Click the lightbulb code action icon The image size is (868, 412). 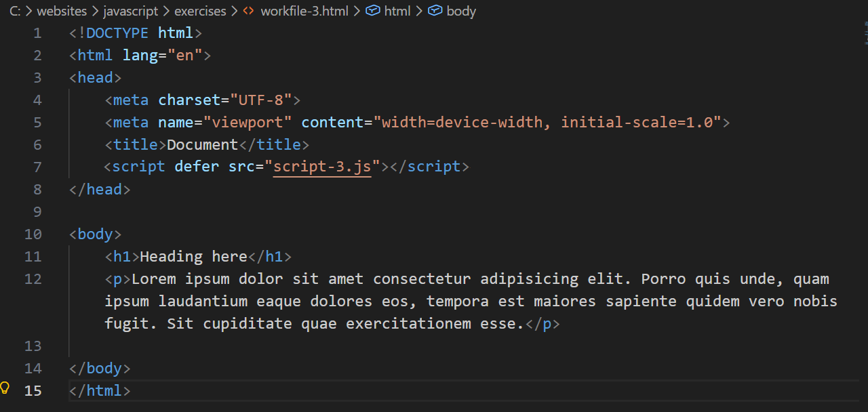pos(5,387)
